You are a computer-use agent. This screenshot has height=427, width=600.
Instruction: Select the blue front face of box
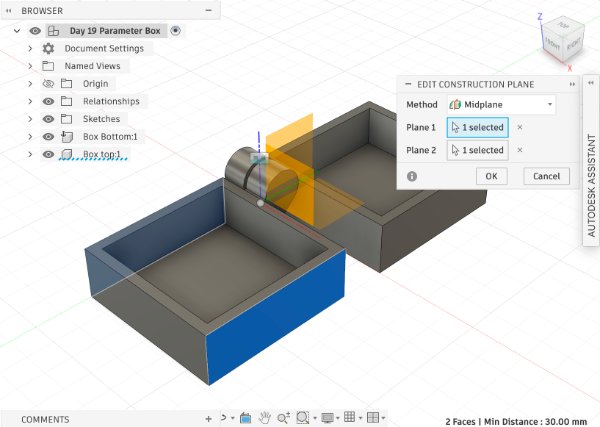[x=276, y=318]
